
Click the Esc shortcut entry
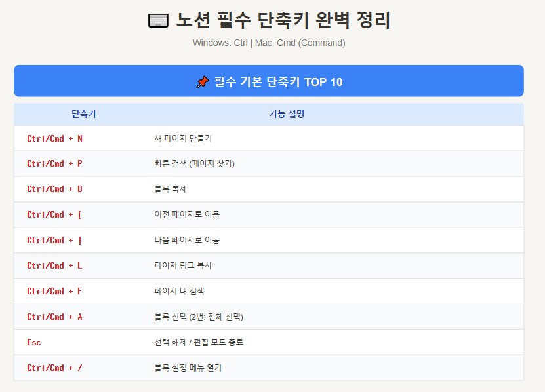pos(33,342)
